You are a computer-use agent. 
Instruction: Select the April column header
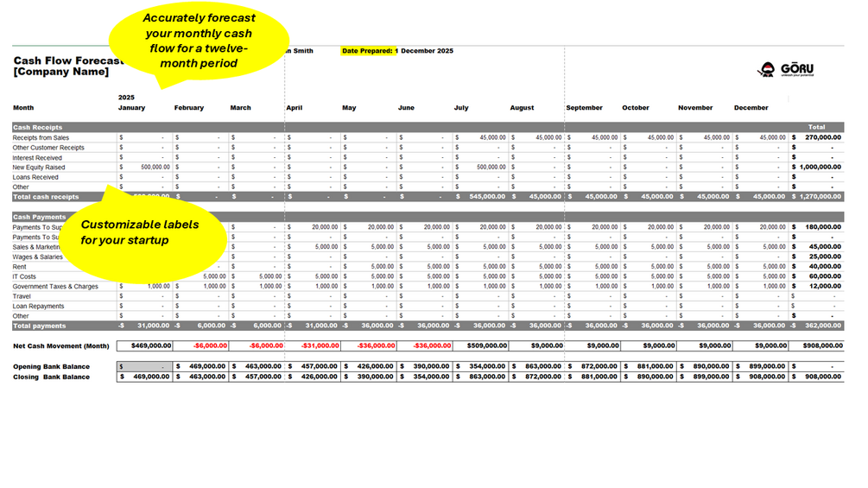(294, 108)
